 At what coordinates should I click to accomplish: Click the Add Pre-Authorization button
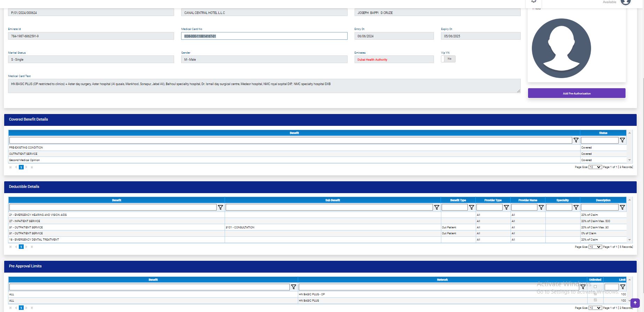point(576,93)
